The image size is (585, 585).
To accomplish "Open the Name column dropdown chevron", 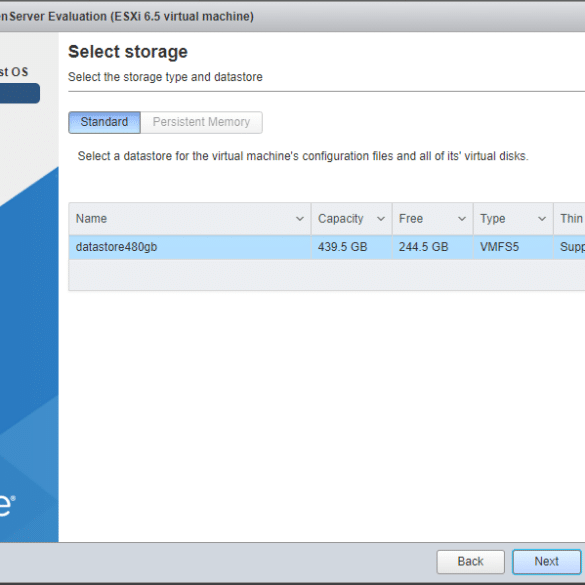I will pos(299,219).
